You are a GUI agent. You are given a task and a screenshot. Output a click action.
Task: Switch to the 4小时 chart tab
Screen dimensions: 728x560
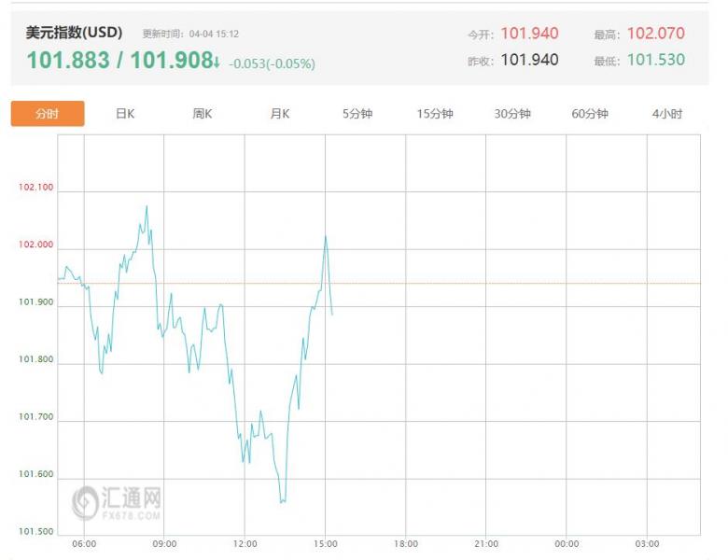(667, 114)
